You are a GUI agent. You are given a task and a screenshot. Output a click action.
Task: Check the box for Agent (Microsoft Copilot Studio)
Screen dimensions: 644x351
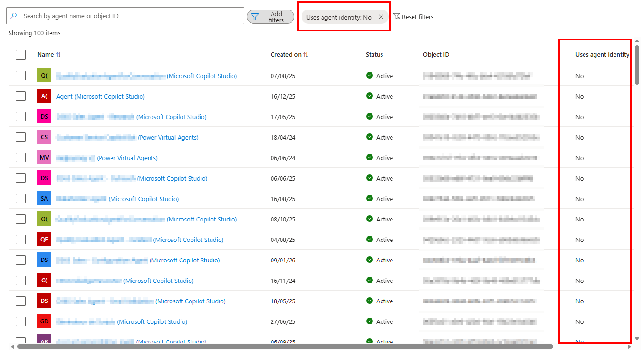click(20, 96)
